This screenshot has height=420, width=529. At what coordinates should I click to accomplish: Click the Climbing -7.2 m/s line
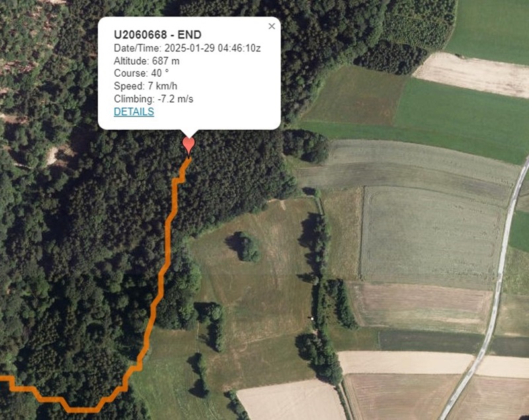153,99
